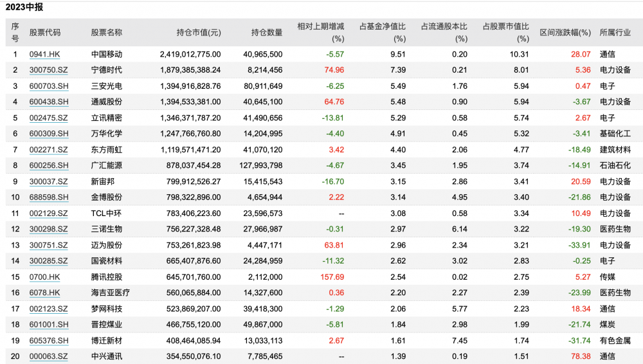Open stock code link 000063.SZ
Viewport: 643px width, 364px height.
point(48,356)
